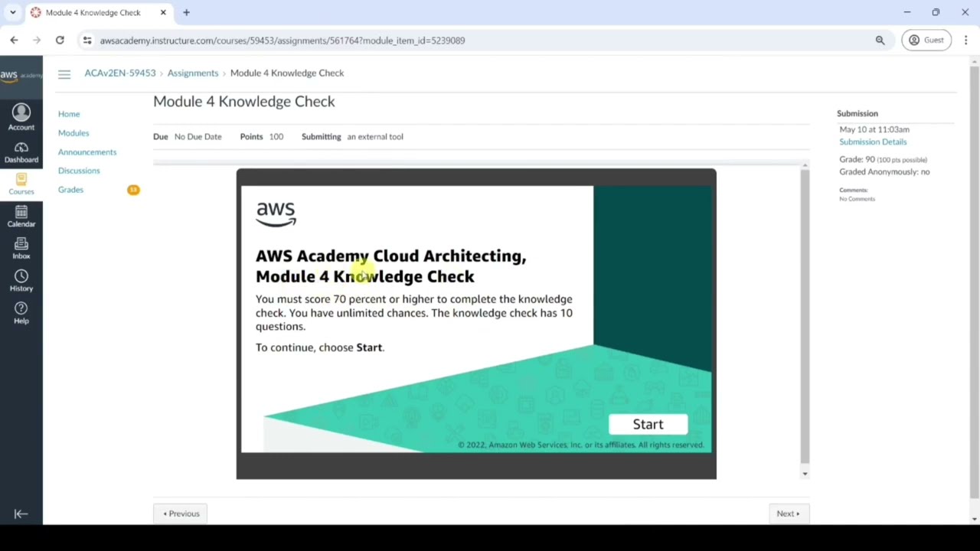Open the History icon in sidebar
The image size is (980, 551).
21,281
